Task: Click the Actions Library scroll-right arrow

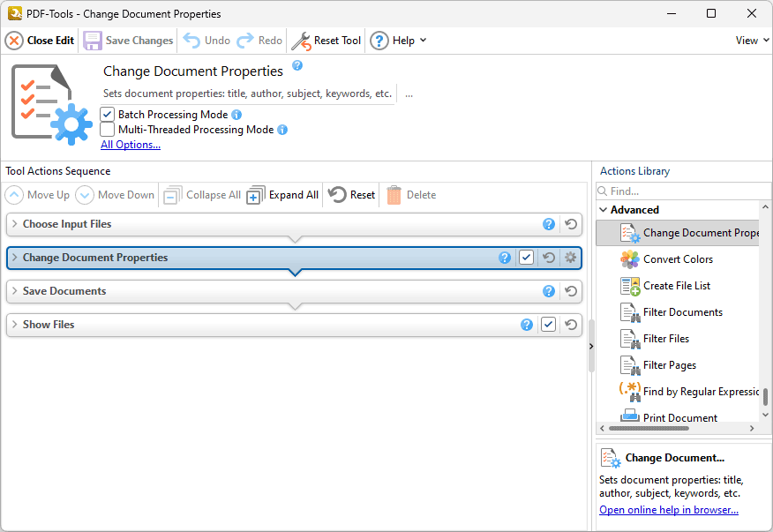Action: 752,429
